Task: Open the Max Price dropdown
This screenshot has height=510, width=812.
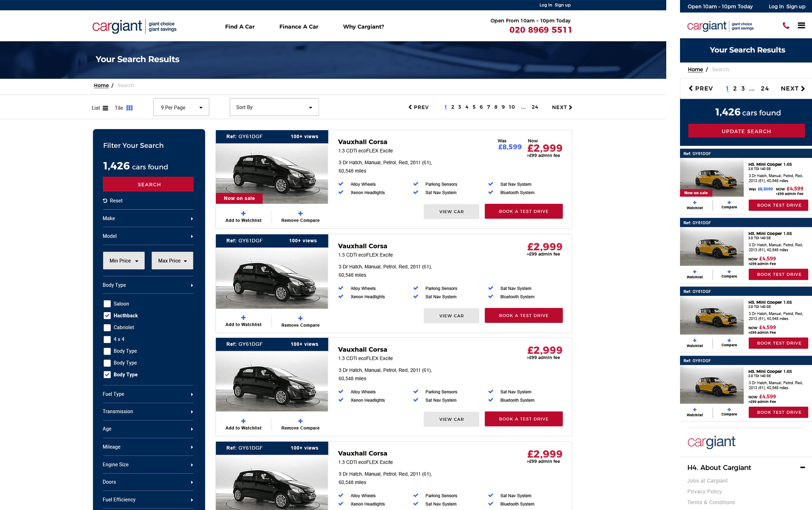Action: 172,260
